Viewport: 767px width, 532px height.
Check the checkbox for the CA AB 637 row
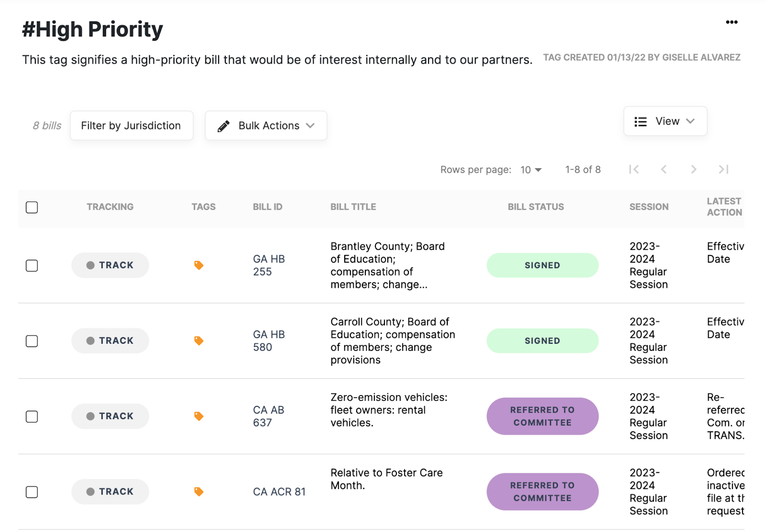(x=32, y=416)
